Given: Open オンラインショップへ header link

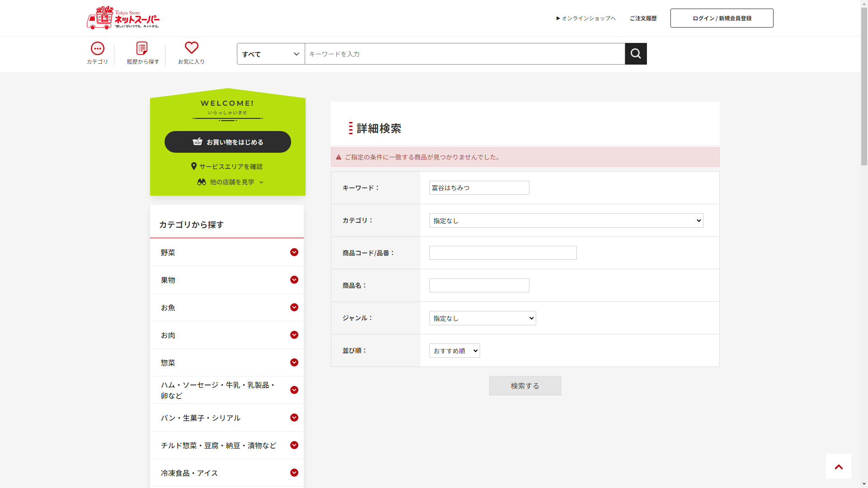Looking at the screenshot, I should pos(586,19).
